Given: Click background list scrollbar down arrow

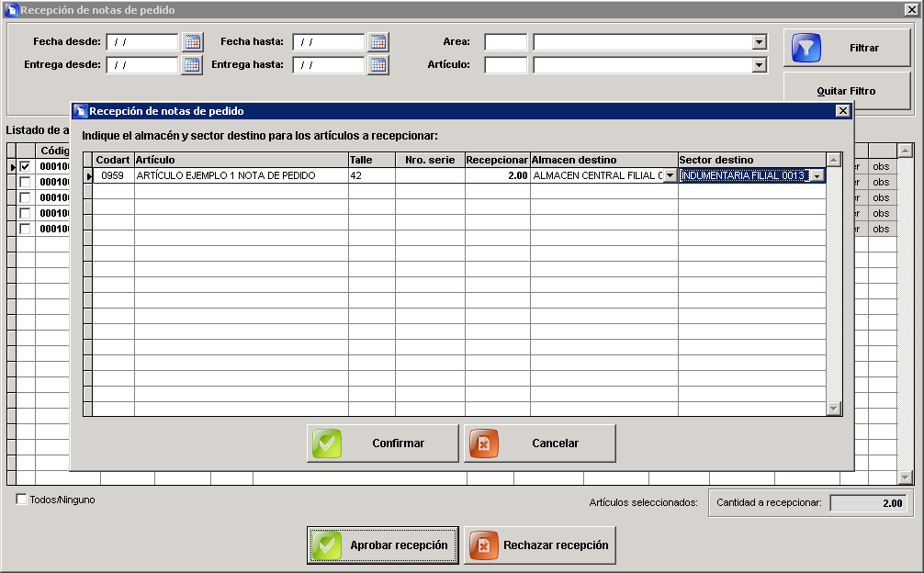Looking at the screenshot, I should pos(905,477).
